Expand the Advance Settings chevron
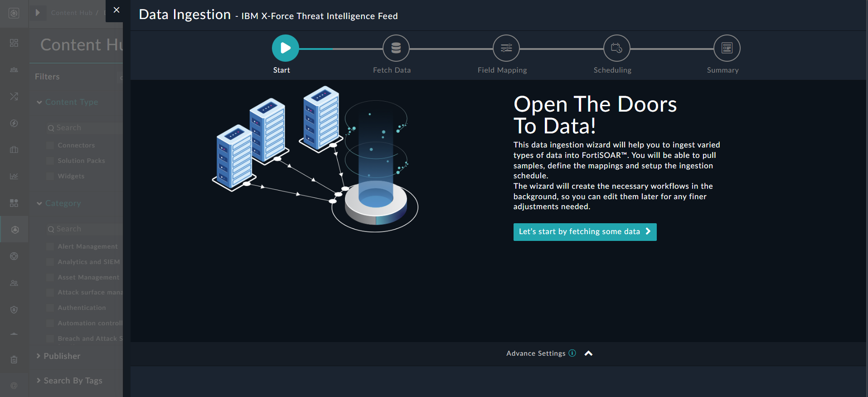Viewport: 868px width, 397px height. coord(588,353)
